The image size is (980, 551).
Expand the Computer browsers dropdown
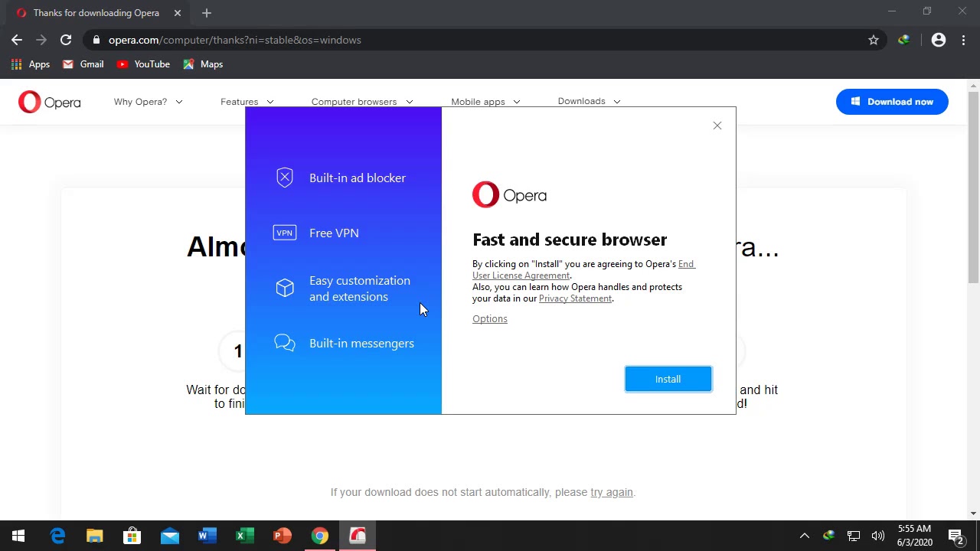pyautogui.click(x=362, y=102)
